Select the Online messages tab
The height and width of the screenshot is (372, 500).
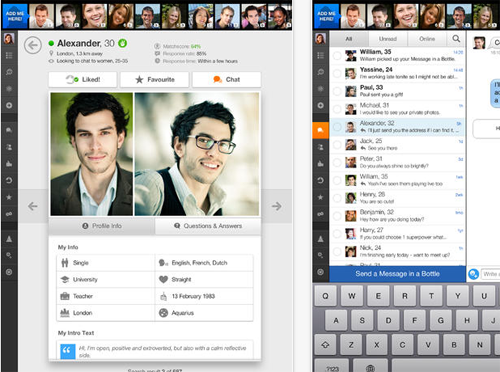pos(427,39)
